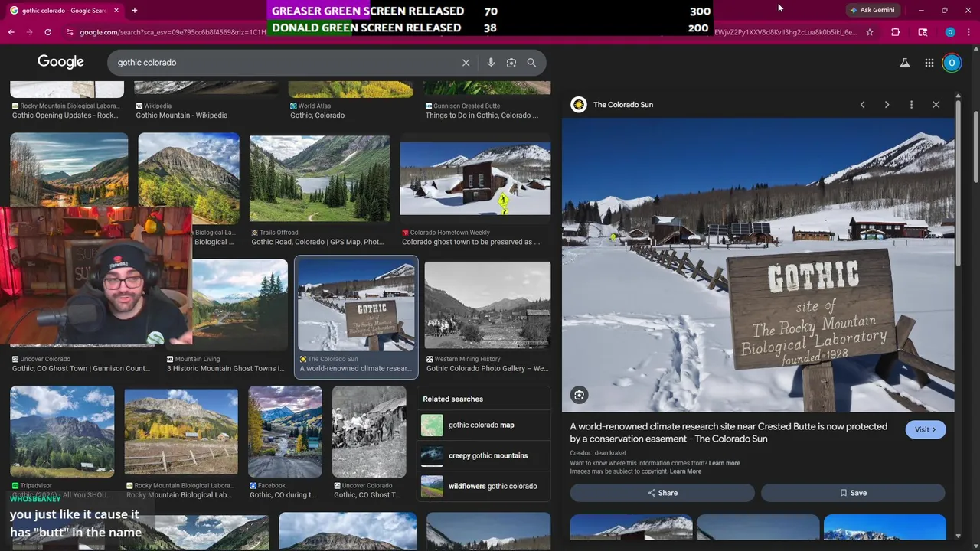Click World Atlas Gothic, Colorado caption
This screenshot has height=551, width=980.
(x=317, y=116)
